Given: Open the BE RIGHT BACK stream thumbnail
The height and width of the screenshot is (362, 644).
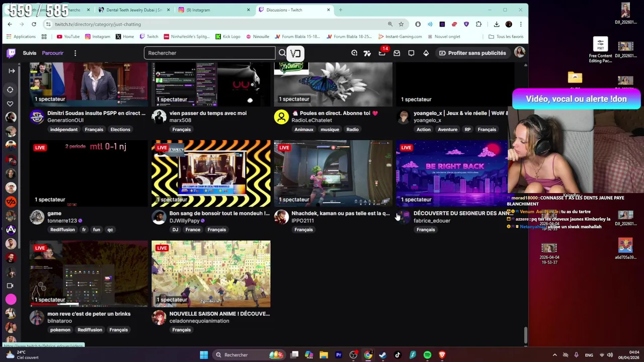Looking at the screenshot, I should click(x=452, y=173).
